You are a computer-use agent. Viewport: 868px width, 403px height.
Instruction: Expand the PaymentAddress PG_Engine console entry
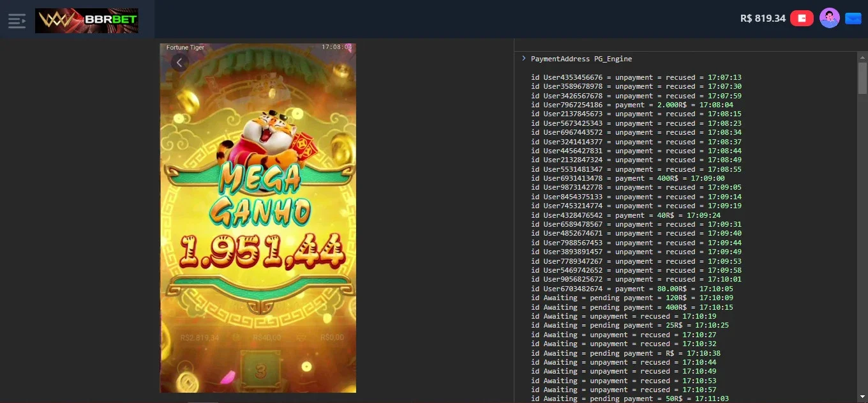(524, 59)
